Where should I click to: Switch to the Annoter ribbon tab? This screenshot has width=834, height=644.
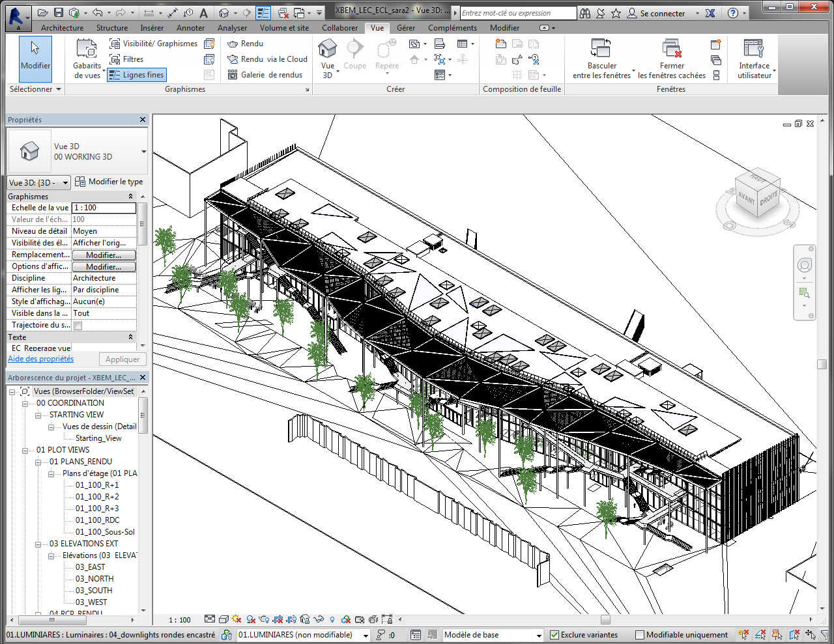tap(190, 28)
